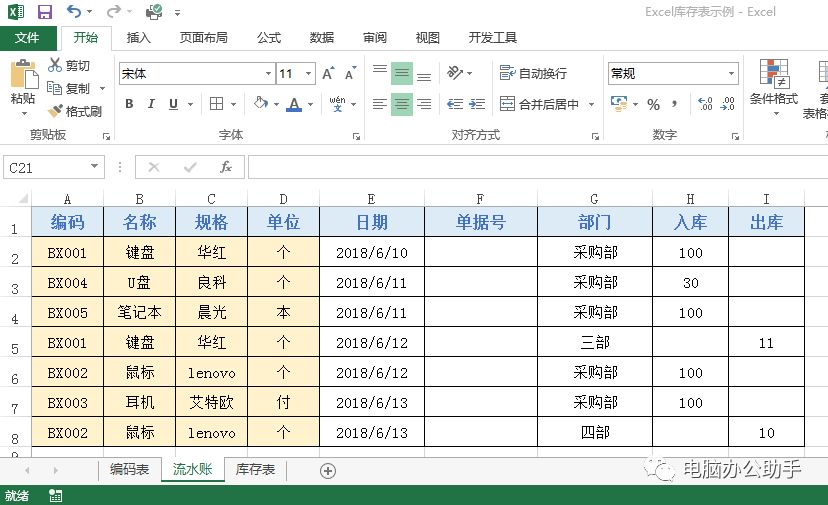
Task: Toggle Italic formatting button
Action: point(151,104)
